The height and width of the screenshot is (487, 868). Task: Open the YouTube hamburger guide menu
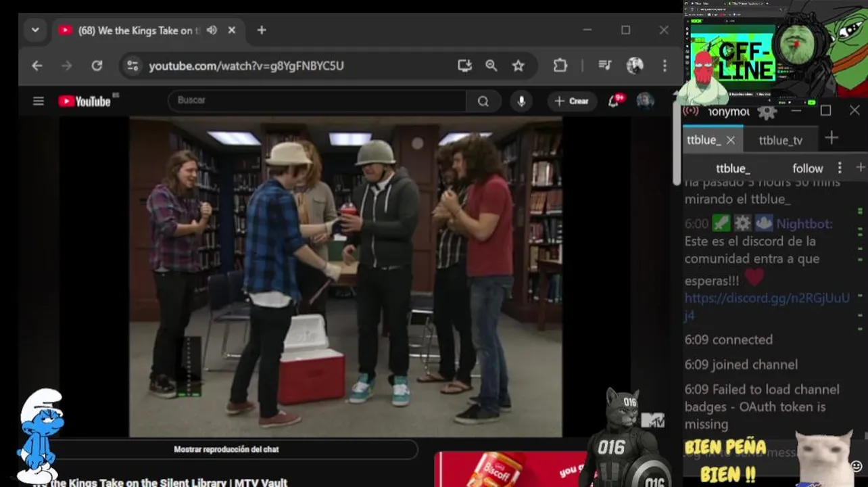(x=39, y=101)
